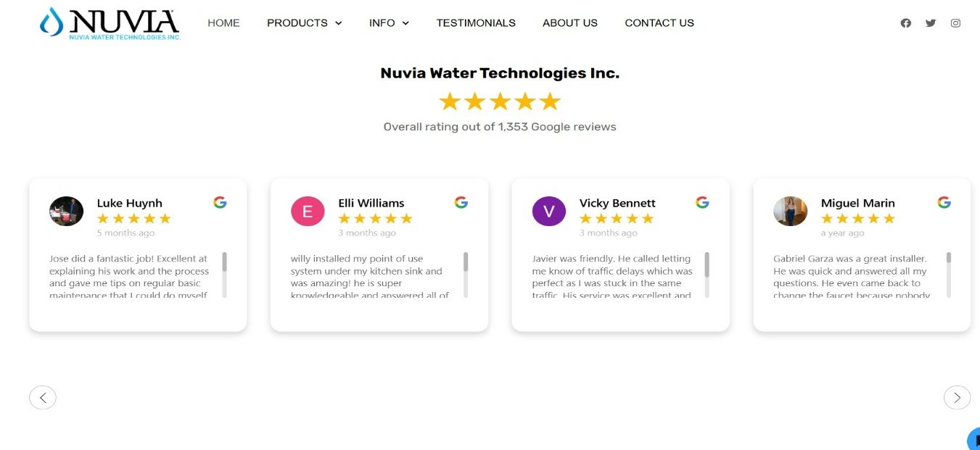This screenshot has height=450, width=980.
Task: Click the Google icon on Vicky Bennett's review
Action: 702,202
